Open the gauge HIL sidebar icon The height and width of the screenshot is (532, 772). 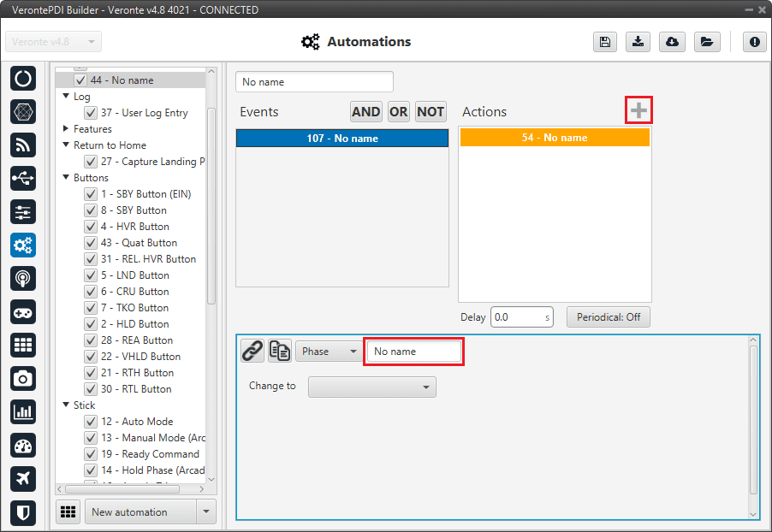pos(22,446)
